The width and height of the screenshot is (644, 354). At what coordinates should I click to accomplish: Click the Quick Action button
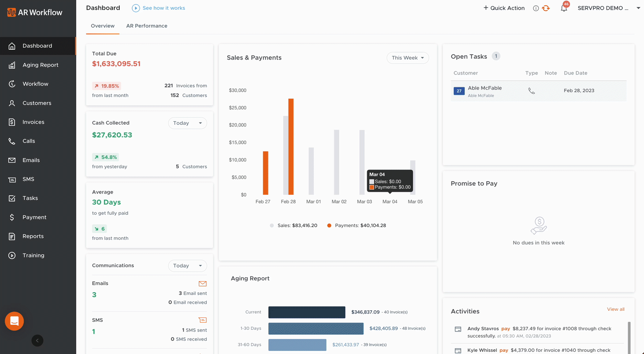pyautogui.click(x=504, y=8)
